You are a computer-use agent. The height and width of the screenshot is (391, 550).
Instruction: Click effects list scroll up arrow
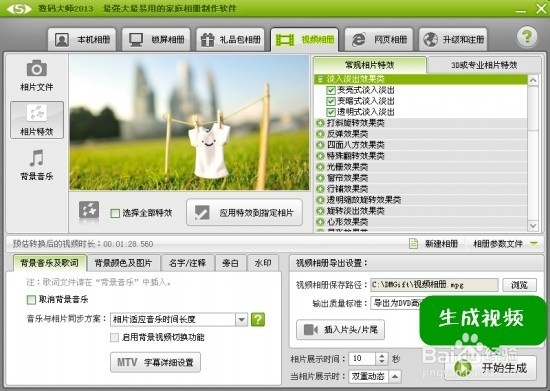coord(533,80)
